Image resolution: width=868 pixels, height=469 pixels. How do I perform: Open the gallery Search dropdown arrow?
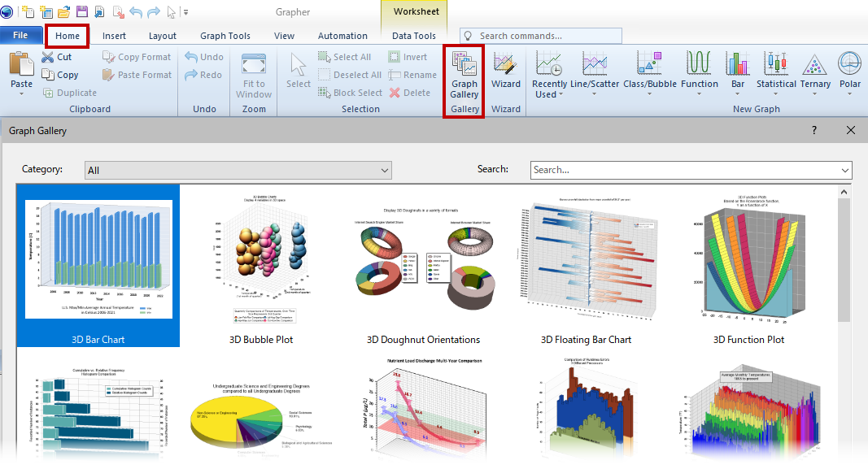click(844, 171)
